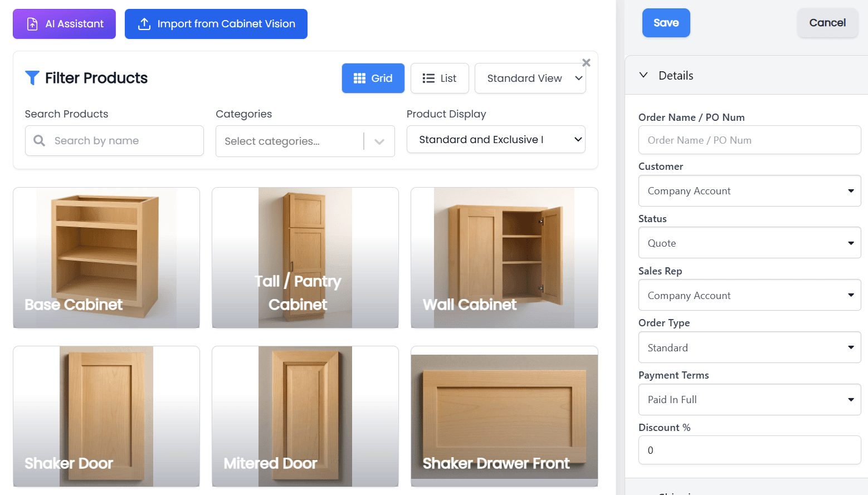Image resolution: width=868 pixels, height=495 pixels.
Task: Open the Payment Terms dropdown
Action: point(749,399)
